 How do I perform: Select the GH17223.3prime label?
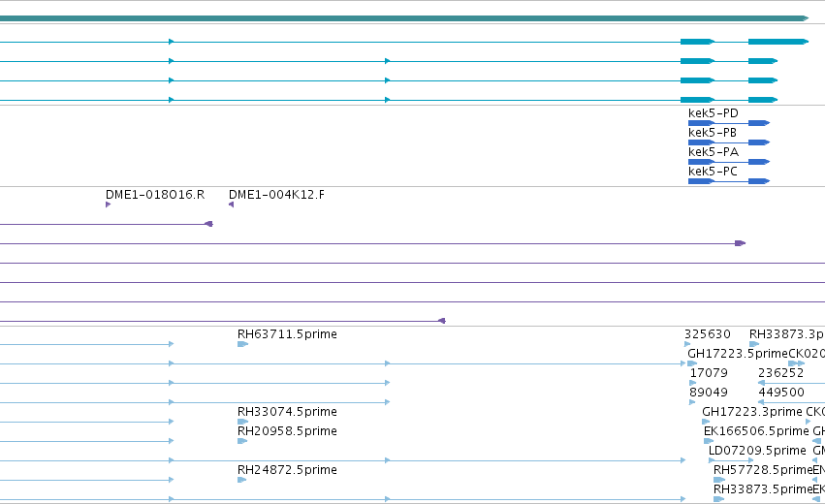[x=752, y=412]
